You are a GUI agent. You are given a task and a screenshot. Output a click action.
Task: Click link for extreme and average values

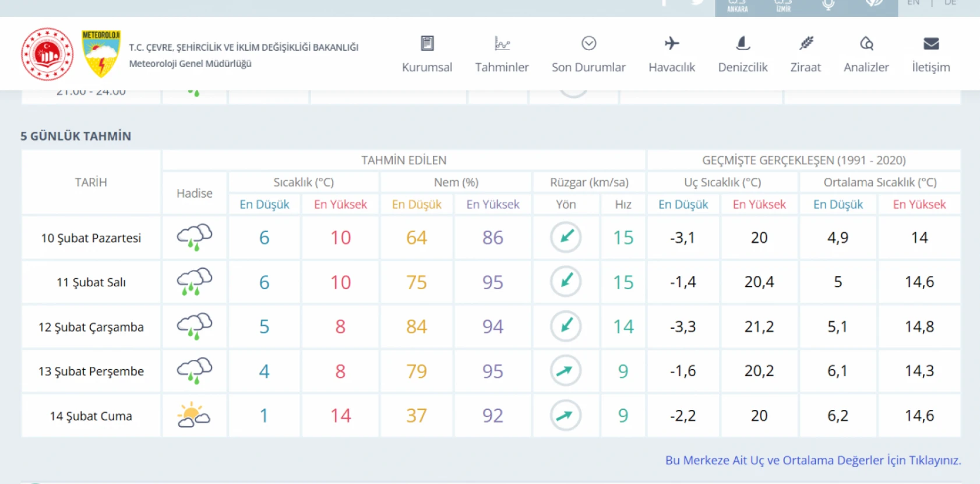point(813,460)
